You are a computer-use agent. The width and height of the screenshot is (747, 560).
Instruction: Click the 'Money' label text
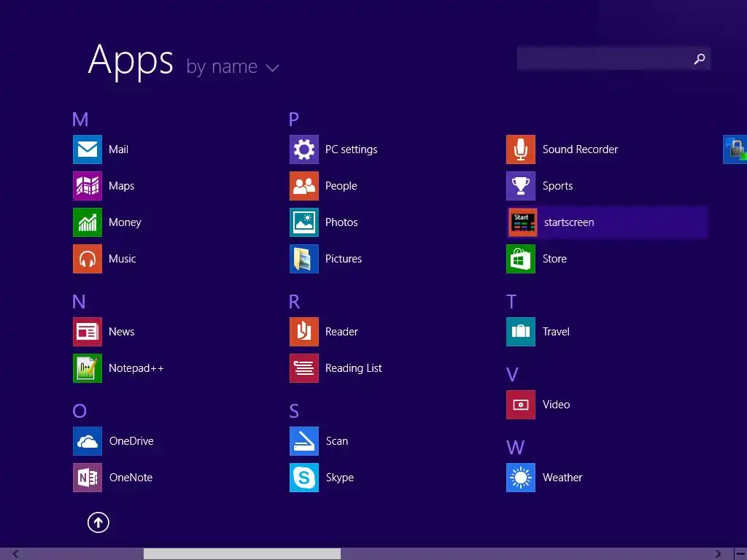pos(125,223)
